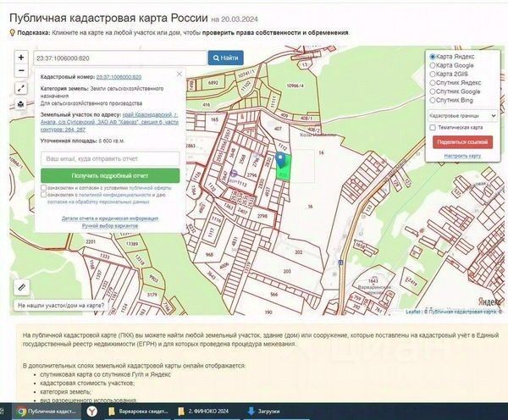The width and height of the screenshot is (508, 420).
Task: Click map parcel labeled 2201
Action: point(91,242)
